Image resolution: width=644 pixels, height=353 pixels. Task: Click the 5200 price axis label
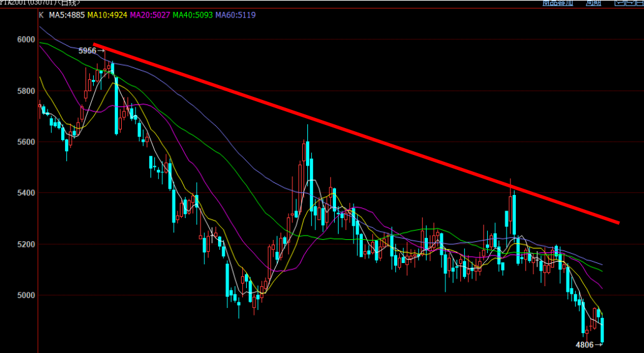point(27,244)
